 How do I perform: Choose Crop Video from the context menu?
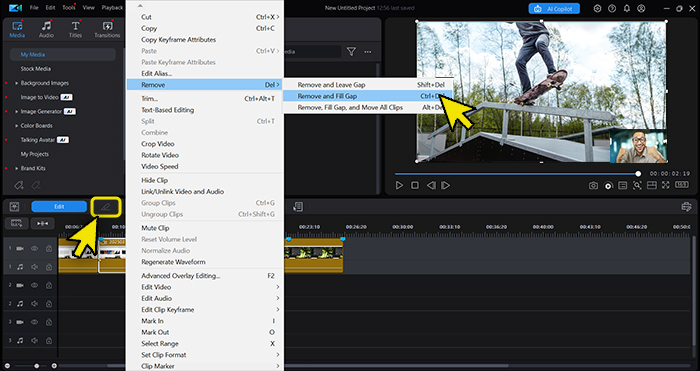205,144
